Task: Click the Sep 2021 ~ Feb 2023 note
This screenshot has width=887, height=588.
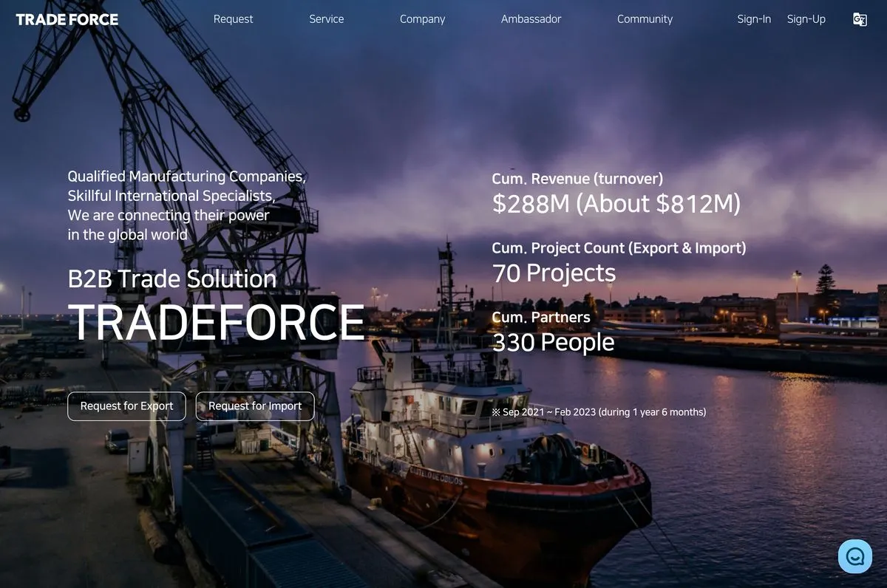Action: pyautogui.click(x=599, y=412)
